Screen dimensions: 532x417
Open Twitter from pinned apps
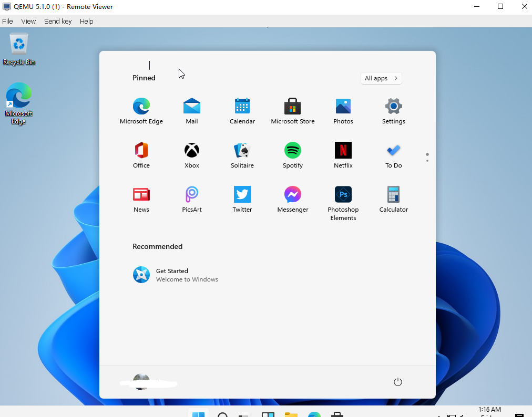pos(242,199)
